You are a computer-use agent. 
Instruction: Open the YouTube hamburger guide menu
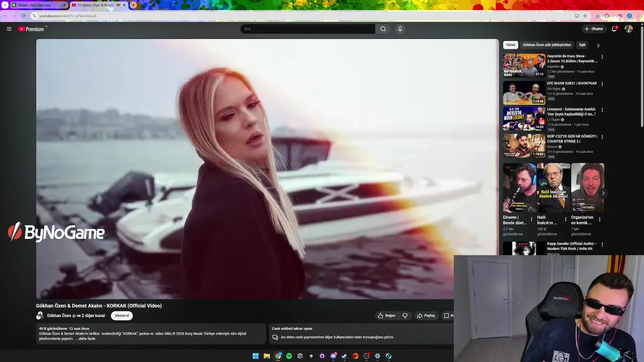[9, 29]
